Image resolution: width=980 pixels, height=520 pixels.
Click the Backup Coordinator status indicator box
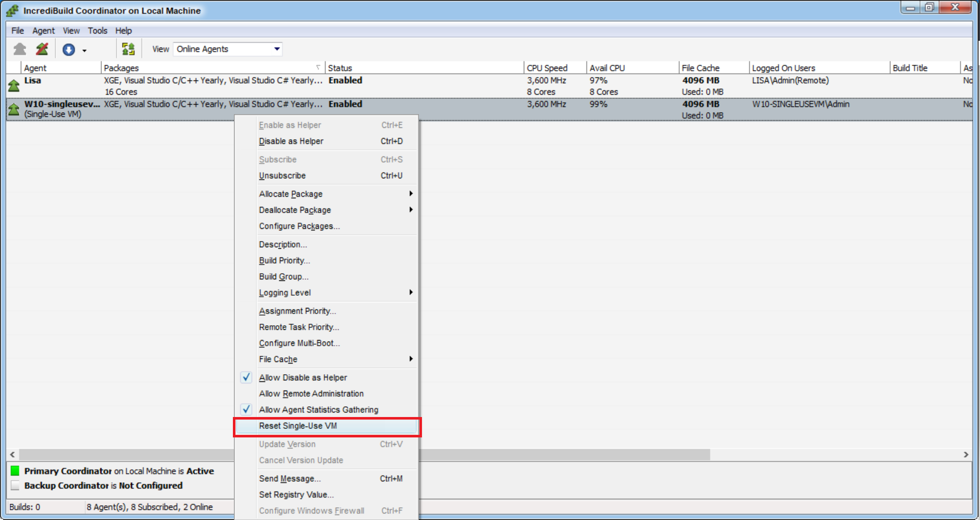click(15, 485)
